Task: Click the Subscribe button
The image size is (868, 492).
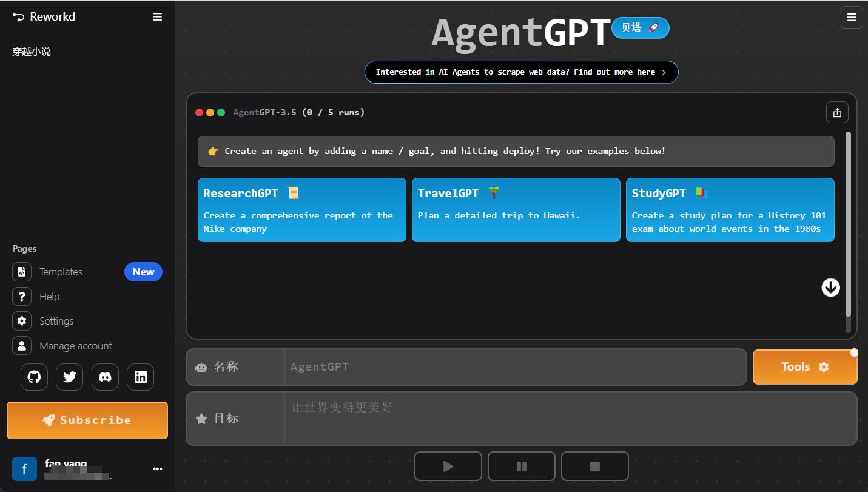Action: (x=87, y=420)
